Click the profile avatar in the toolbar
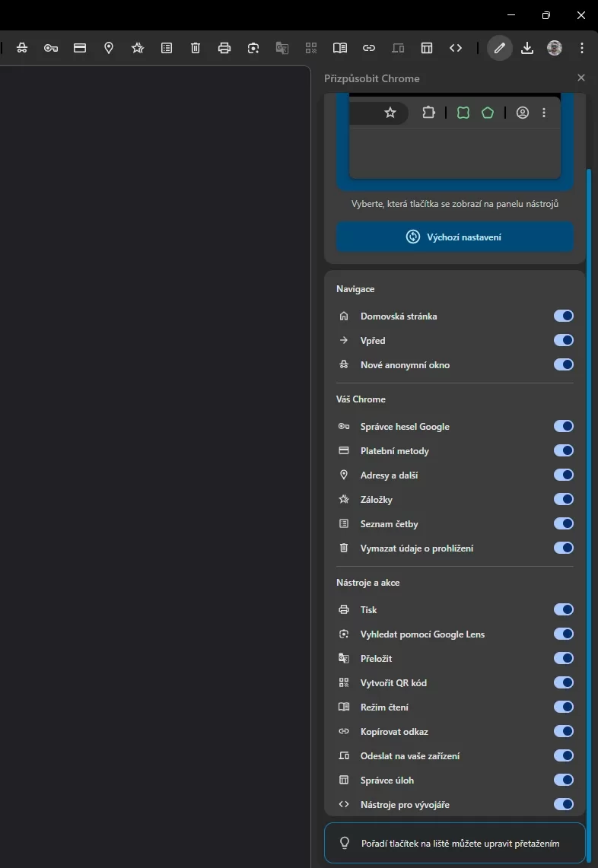The image size is (598, 868). pos(555,48)
